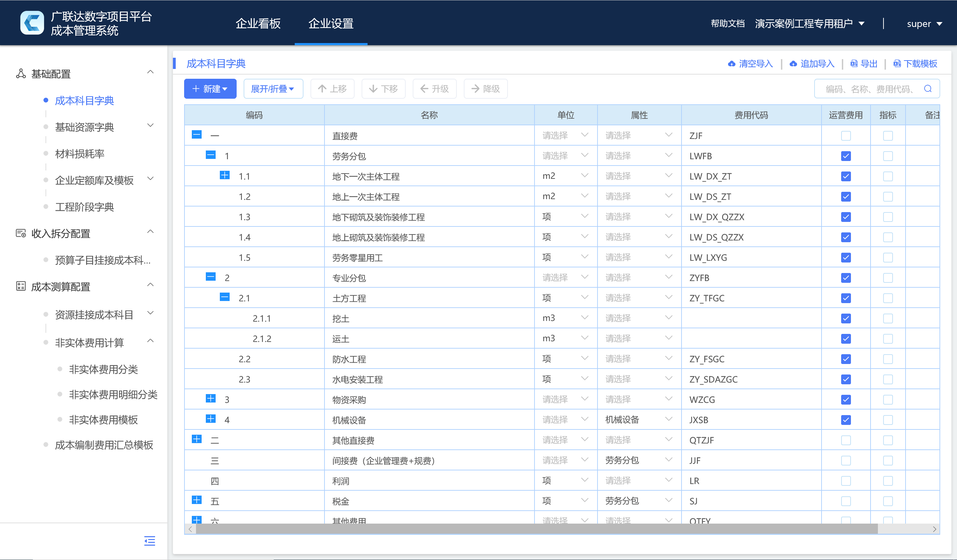The height and width of the screenshot is (560, 957).
Task: Click the 下载模板 link
Action: (x=916, y=64)
